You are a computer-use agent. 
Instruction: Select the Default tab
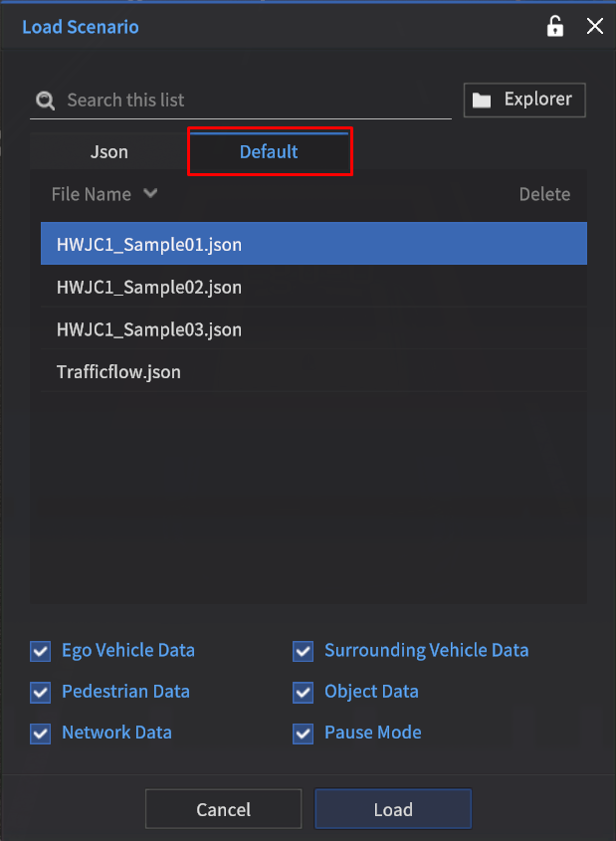tap(269, 152)
